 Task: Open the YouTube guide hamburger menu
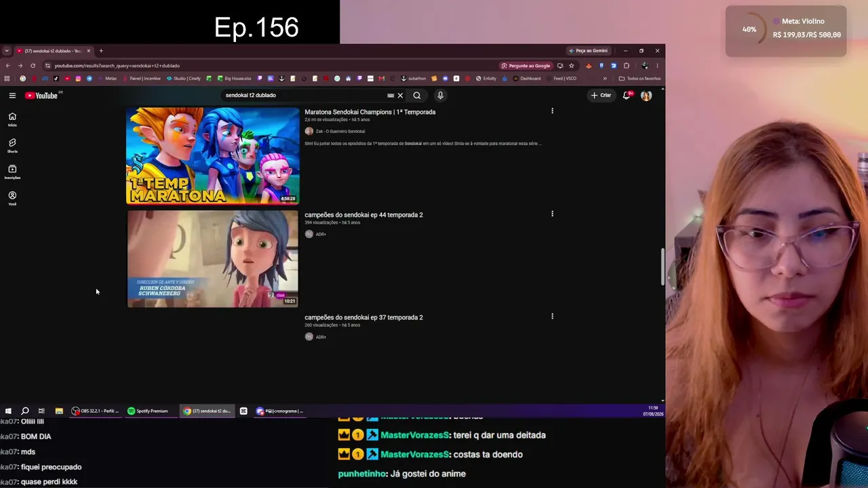[x=12, y=96]
